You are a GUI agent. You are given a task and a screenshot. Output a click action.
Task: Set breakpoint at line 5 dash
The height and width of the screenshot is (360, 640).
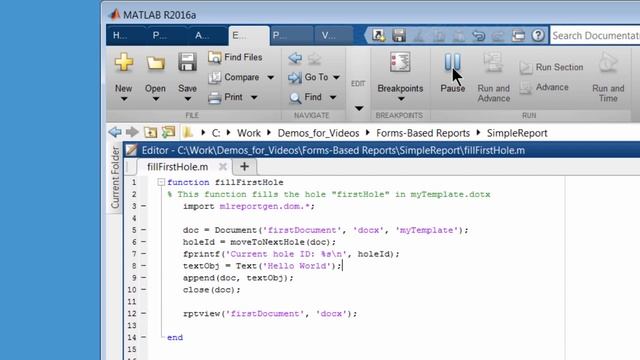click(x=144, y=230)
